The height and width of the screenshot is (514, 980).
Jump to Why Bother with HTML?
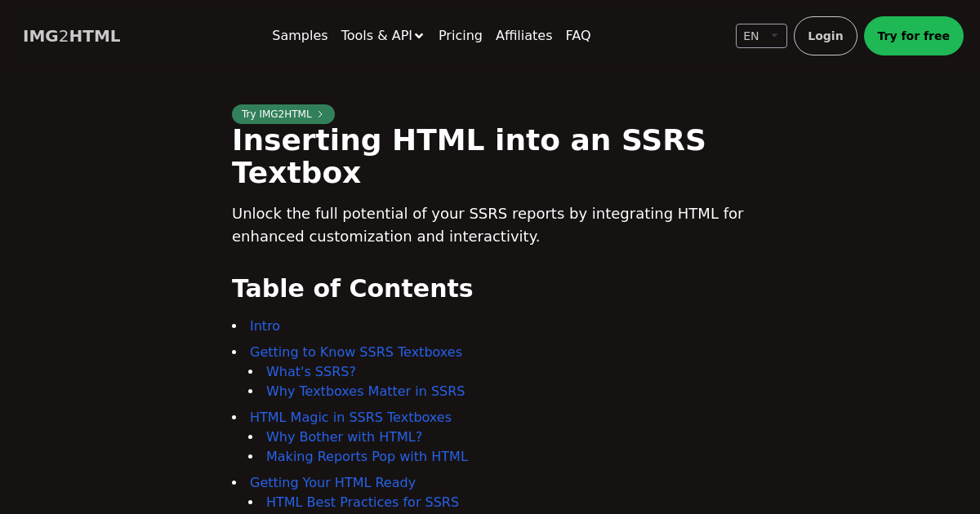click(x=344, y=436)
